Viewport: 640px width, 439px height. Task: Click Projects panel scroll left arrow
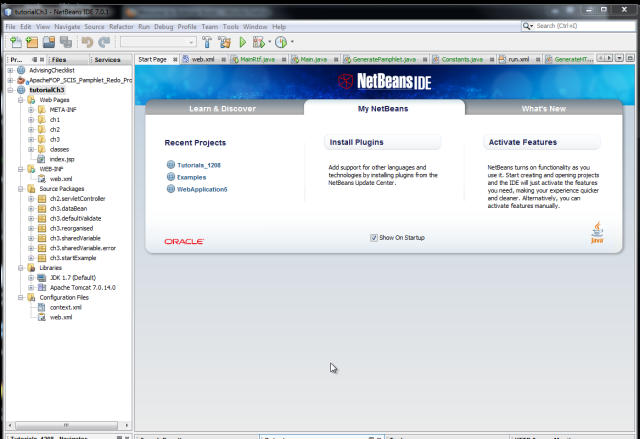tap(10, 425)
